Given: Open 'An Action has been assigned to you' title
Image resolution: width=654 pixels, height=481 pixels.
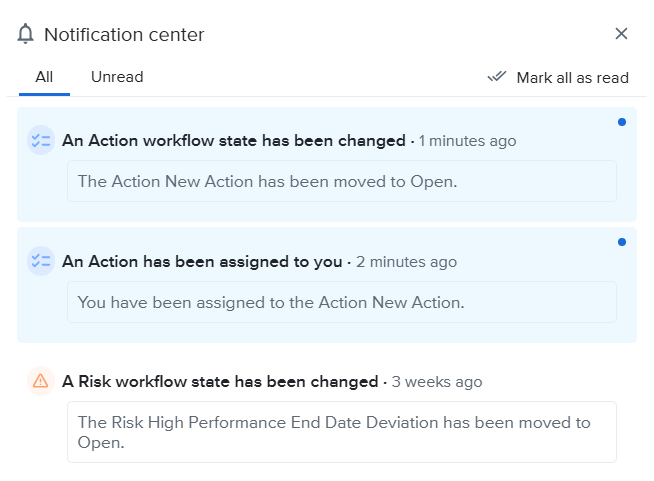Looking at the screenshot, I should tap(202, 262).
